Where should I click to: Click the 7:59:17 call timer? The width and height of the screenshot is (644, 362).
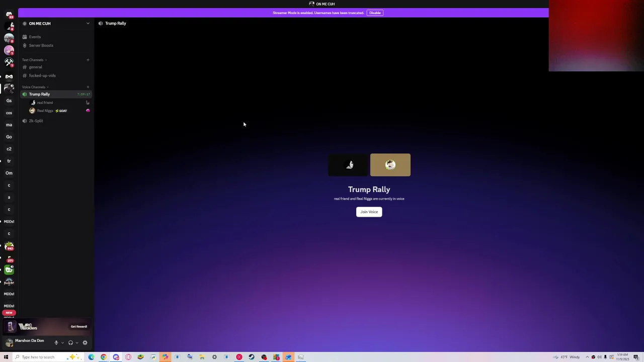tap(84, 94)
